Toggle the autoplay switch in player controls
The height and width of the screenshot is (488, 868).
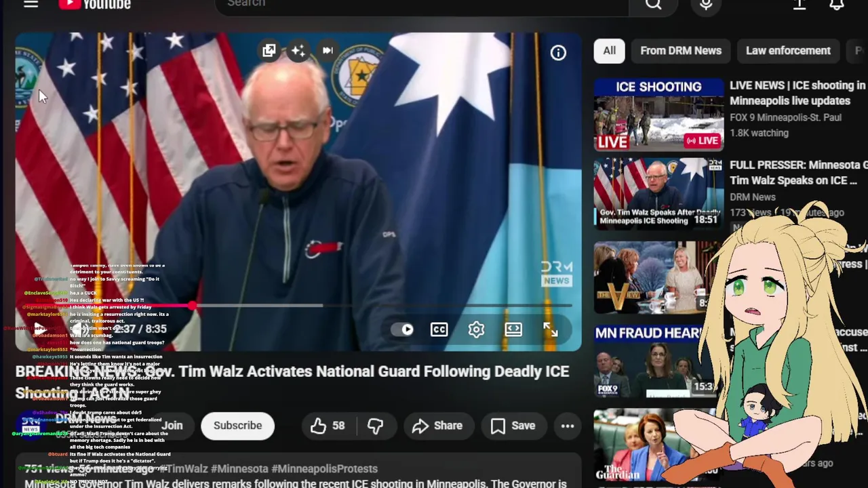tap(402, 329)
